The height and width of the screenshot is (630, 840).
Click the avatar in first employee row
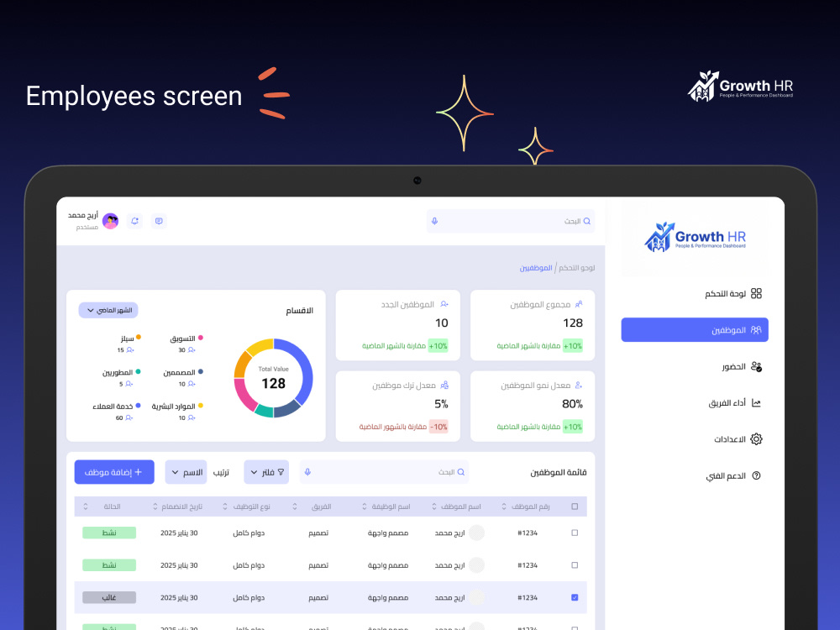click(476, 533)
